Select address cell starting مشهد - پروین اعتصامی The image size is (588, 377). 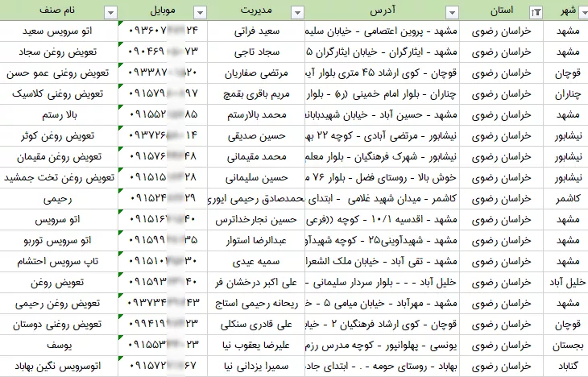click(382, 31)
